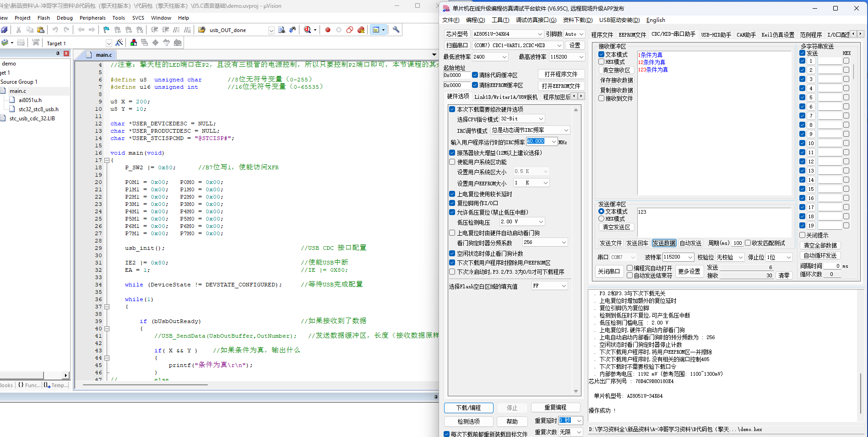Screen dimensions: 868x437
Task: Click the 关闭串口 button
Action: 609,271
